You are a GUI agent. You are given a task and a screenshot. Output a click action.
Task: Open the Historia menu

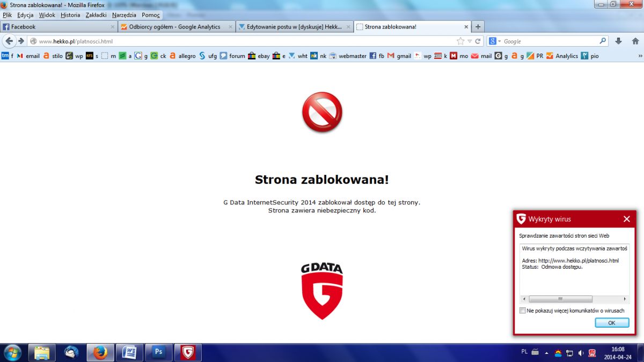click(x=70, y=15)
